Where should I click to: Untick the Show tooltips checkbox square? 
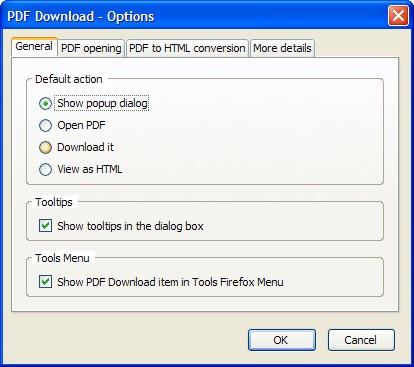(45, 226)
